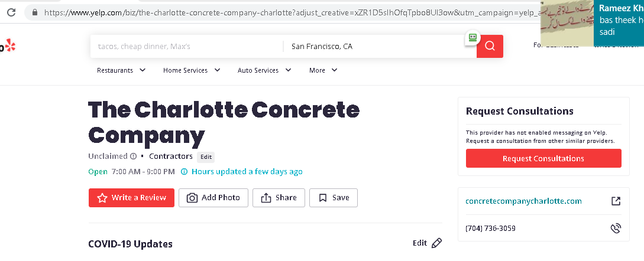
Task: Click the phone call icon
Action: click(x=616, y=229)
